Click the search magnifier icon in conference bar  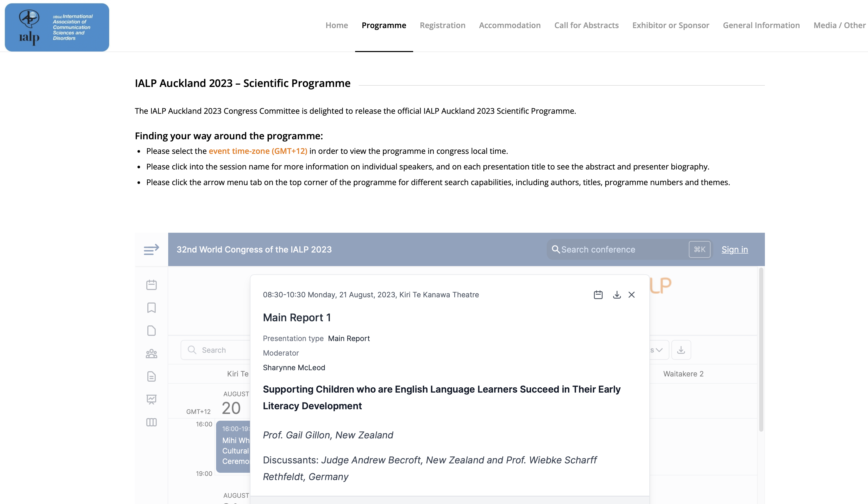tap(556, 249)
